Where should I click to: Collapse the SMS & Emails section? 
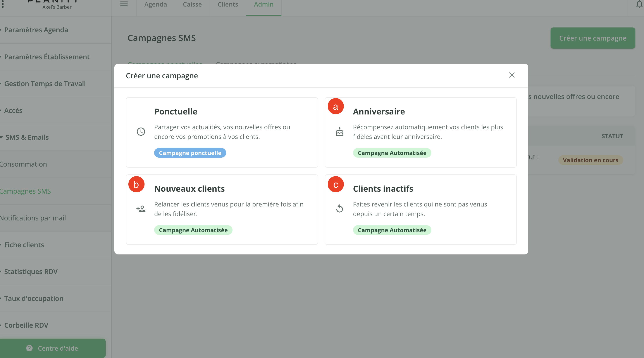pyautogui.click(x=27, y=137)
